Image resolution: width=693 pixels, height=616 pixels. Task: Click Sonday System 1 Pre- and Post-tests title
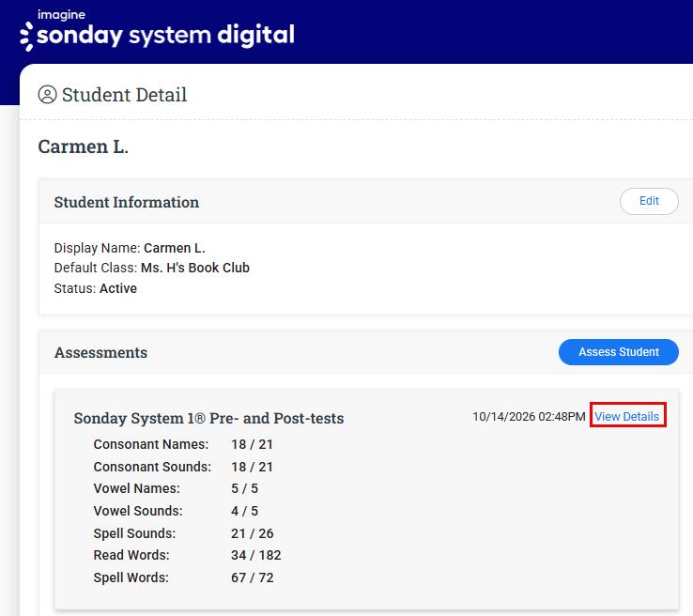pyautogui.click(x=208, y=418)
